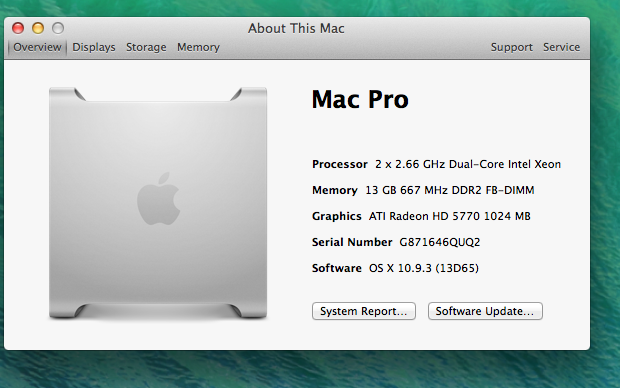This screenshot has width=620, height=388.
Task: Click the Memory label in the specs list
Action: tap(335, 190)
